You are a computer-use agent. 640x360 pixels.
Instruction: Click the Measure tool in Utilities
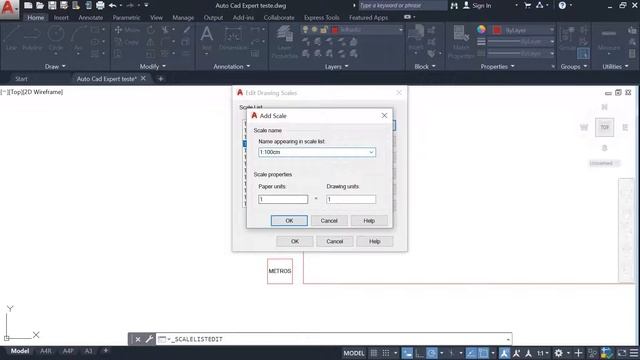(609, 40)
